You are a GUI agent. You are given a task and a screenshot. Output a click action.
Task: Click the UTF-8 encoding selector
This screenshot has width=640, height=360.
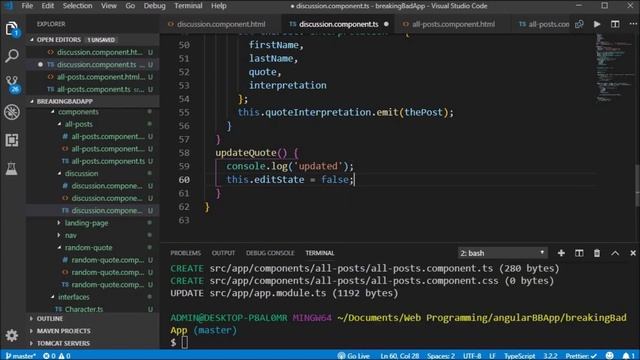[472, 356]
